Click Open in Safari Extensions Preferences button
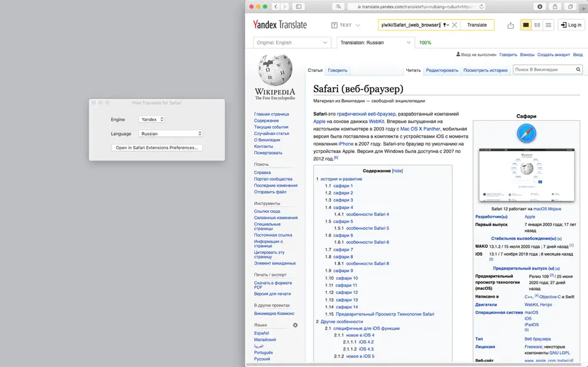The width and height of the screenshot is (588, 367). pyautogui.click(x=157, y=148)
